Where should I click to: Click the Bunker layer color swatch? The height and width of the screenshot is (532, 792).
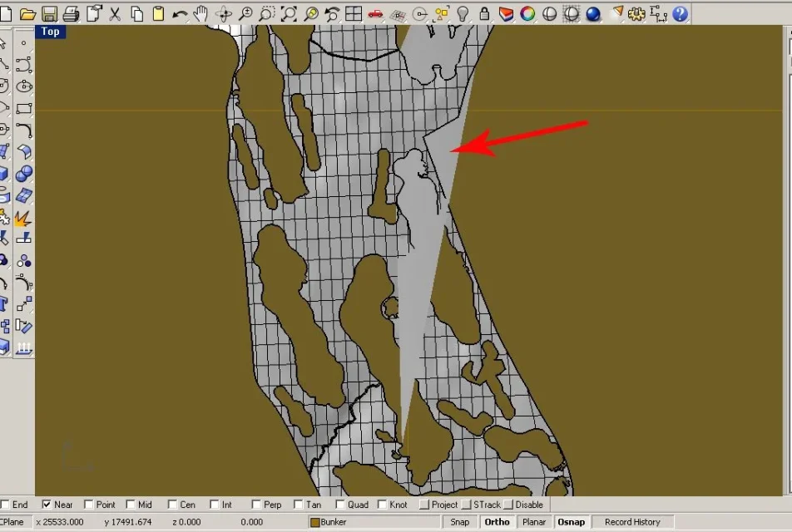pyautogui.click(x=314, y=522)
